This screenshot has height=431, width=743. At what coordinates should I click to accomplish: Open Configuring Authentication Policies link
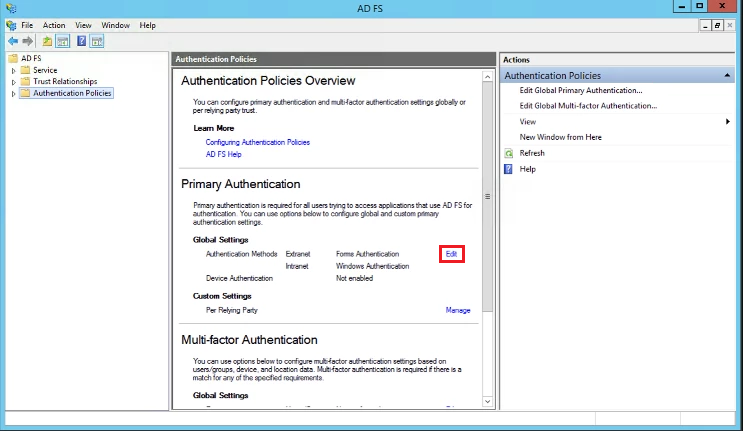click(257, 142)
